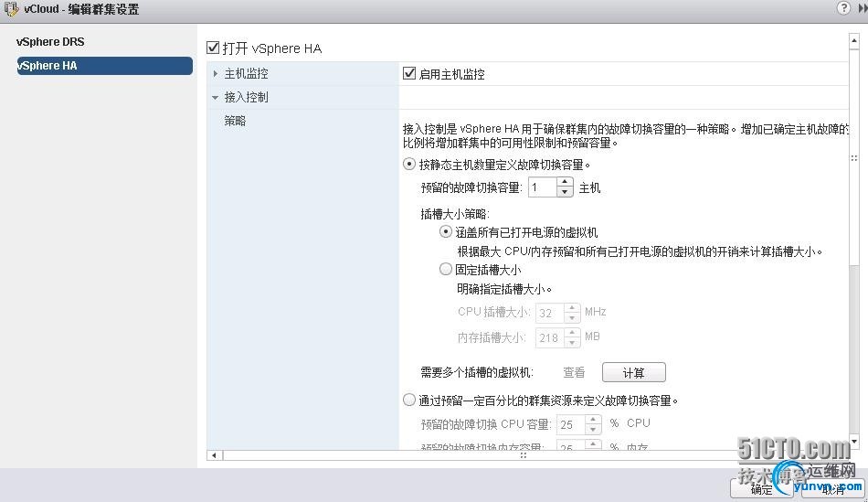Click the 插槽大小策略 label
The height and width of the screenshot is (502, 868).
tap(455, 214)
